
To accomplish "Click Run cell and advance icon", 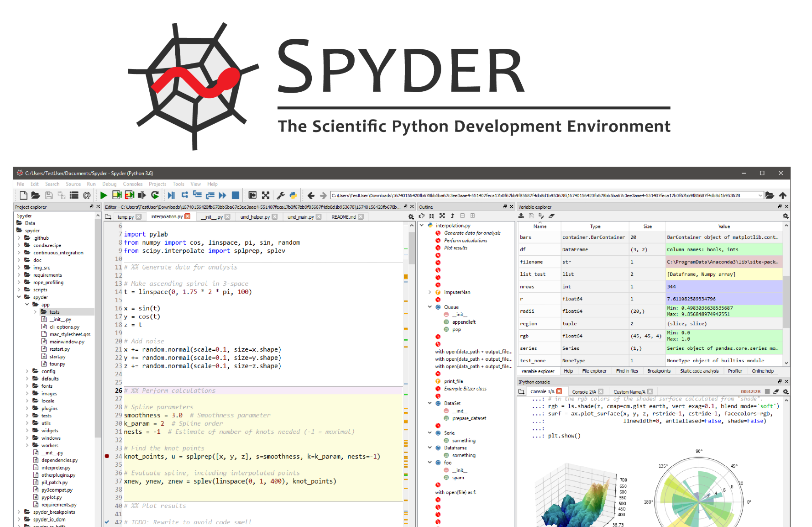I will (130, 195).
